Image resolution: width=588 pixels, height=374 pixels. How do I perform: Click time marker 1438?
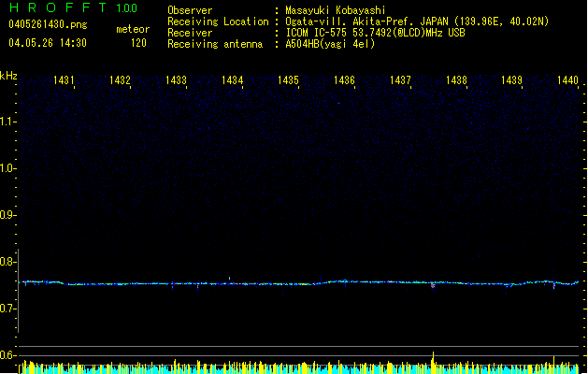[457, 79]
